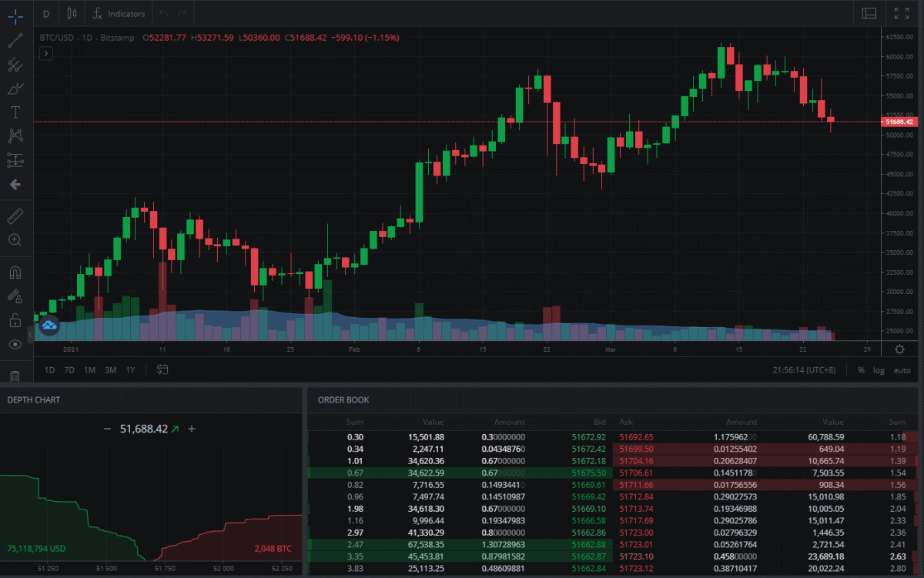This screenshot has height=578, width=924.
Task: Click the plus button beside depth price
Action: coord(192,429)
